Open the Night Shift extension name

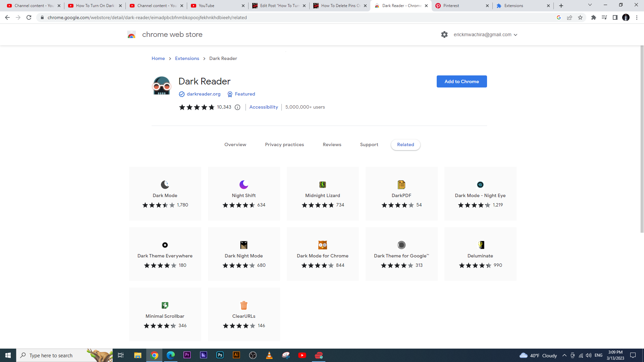coord(244,196)
